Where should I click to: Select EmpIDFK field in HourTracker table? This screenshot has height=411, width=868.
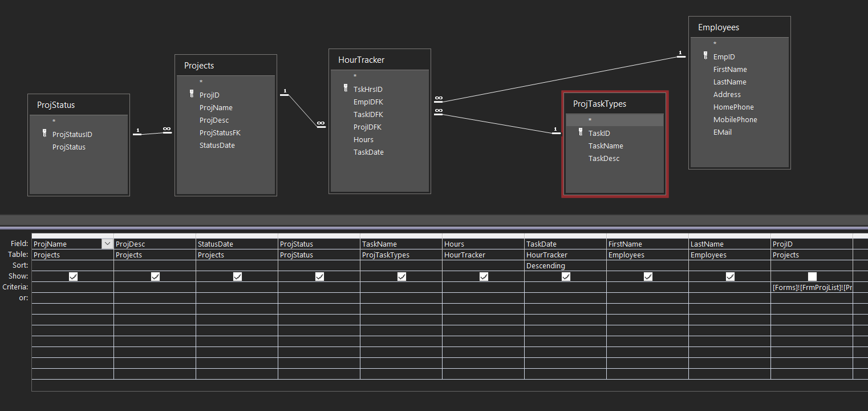coord(368,102)
